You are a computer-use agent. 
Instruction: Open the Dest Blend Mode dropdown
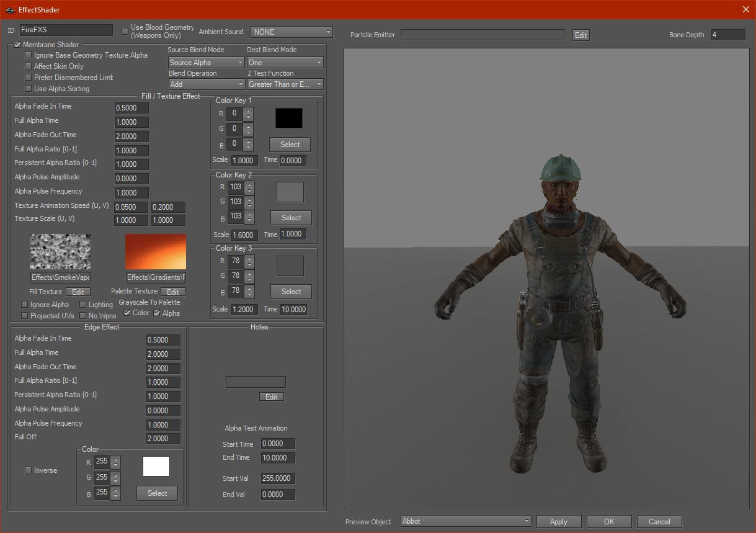285,63
